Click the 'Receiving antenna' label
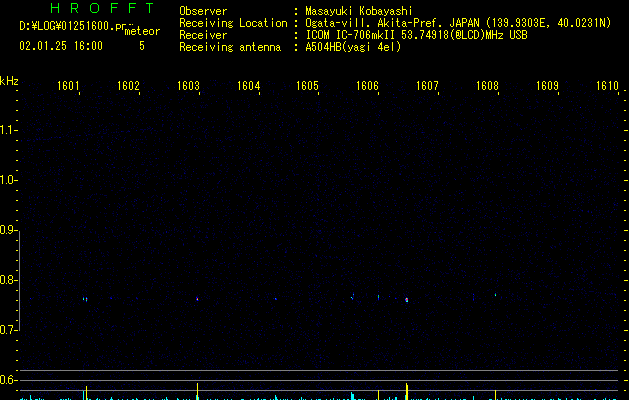The image size is (629, 400). click(x=230, y=47)
